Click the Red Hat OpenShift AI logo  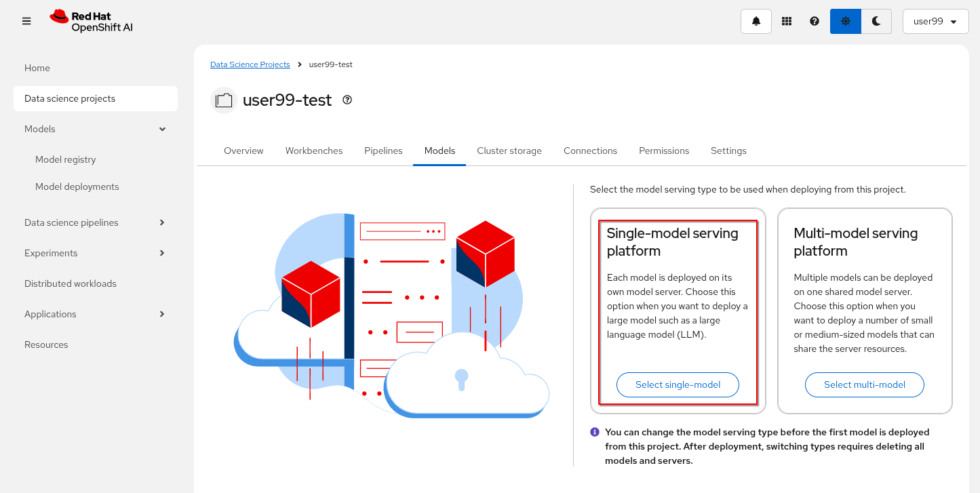click(91, 21)
